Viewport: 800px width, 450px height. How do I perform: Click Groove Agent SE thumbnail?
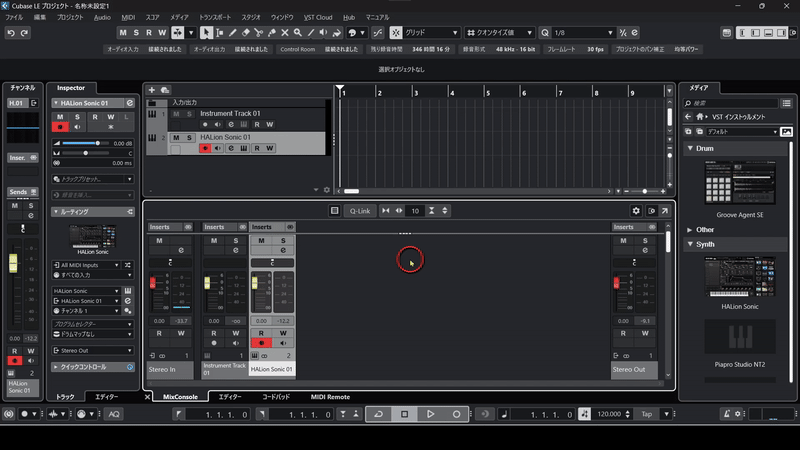740,183
